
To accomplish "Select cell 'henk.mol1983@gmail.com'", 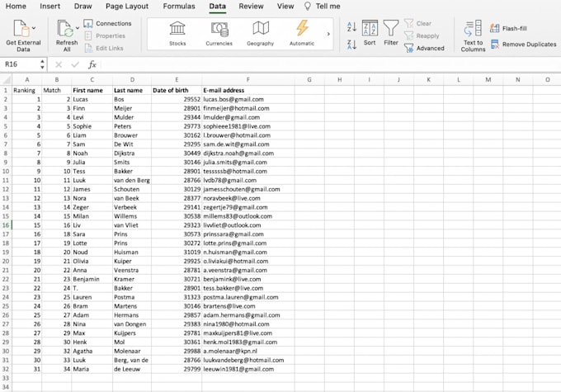I will click(x=248, y=342).
